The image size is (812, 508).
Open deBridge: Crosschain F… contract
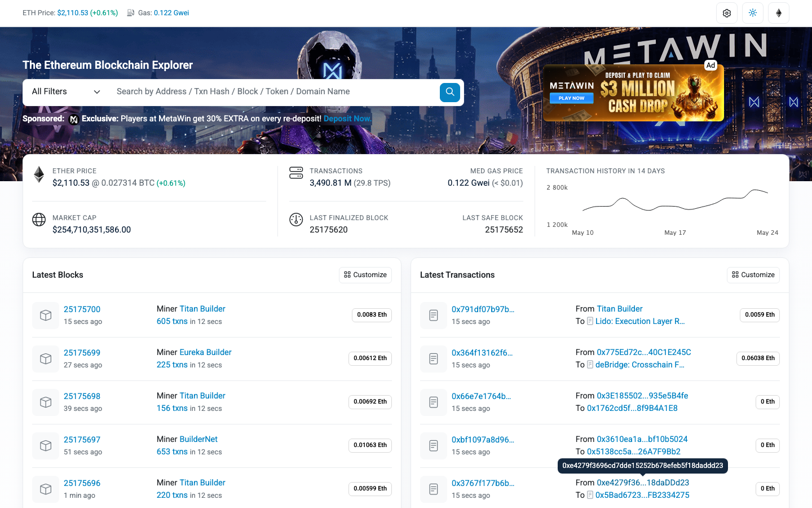coord(640,365)
